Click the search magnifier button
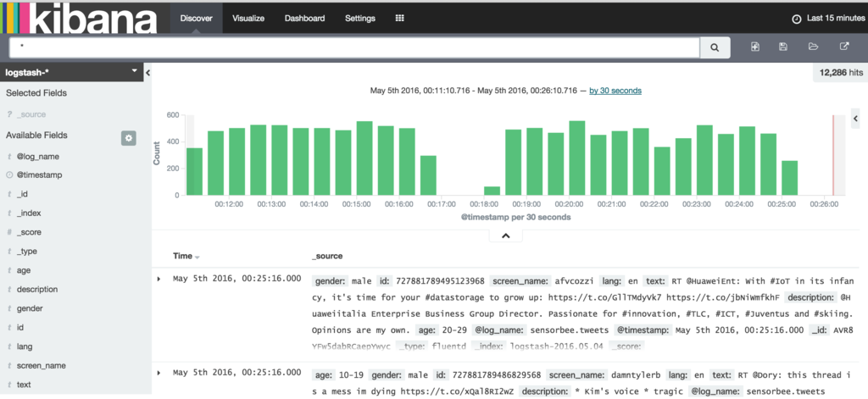868x399 pixels. coord(715,48)
